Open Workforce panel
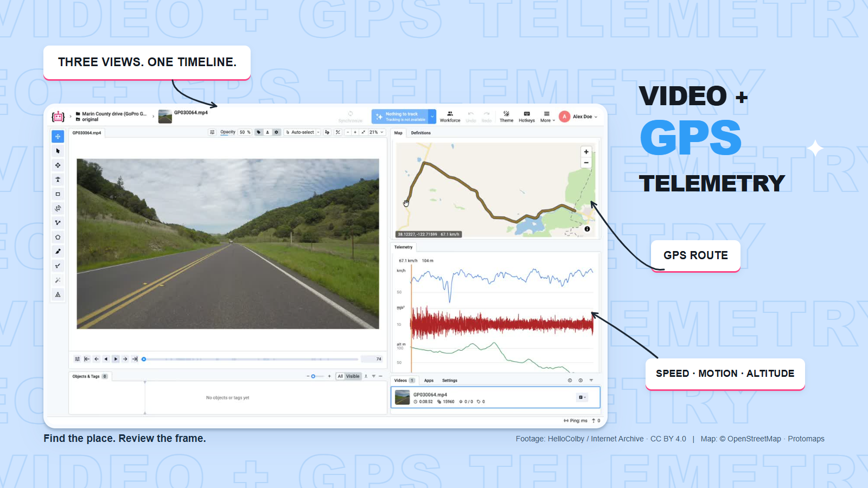 450,117
